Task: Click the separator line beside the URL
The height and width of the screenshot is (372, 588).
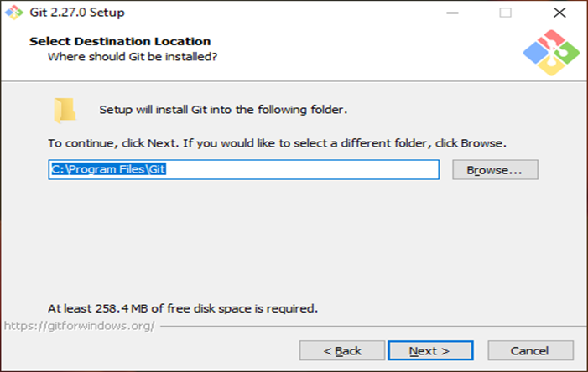Action: [369, 326]
